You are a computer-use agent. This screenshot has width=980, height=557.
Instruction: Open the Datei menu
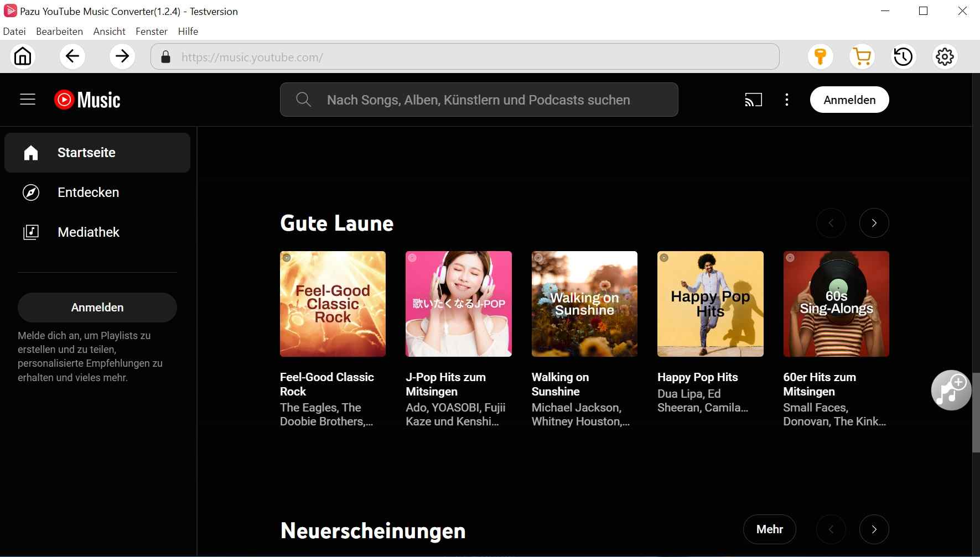click(x=14, y=32)
